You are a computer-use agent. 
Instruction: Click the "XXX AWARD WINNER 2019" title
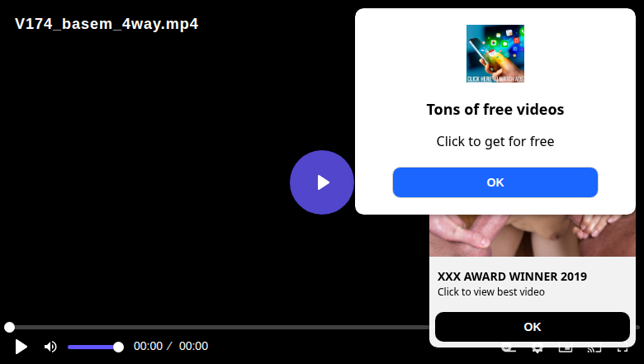tap(512, 277)
